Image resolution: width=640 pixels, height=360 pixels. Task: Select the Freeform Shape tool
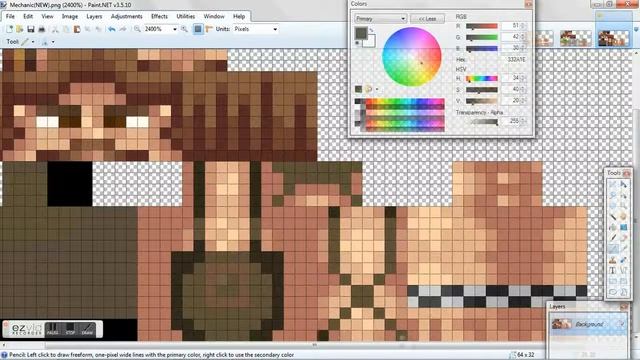(x=624, y=291)
